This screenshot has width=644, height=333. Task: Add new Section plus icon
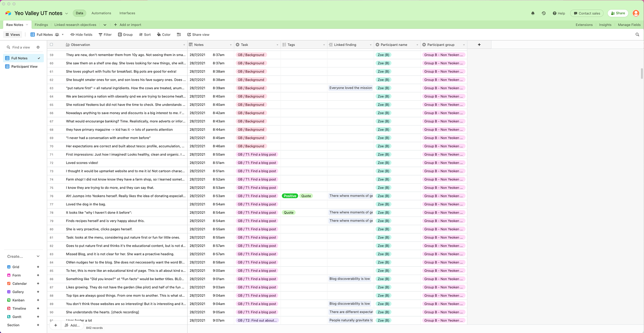point(38,325)
